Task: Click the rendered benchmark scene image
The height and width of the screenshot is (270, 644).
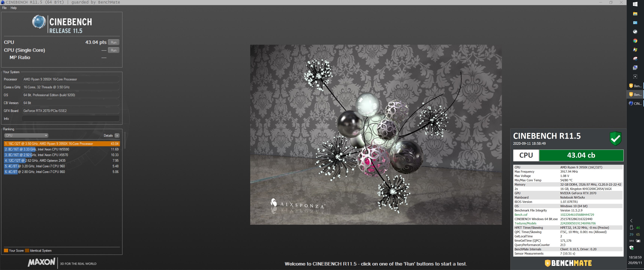Action: click(376, 134)
